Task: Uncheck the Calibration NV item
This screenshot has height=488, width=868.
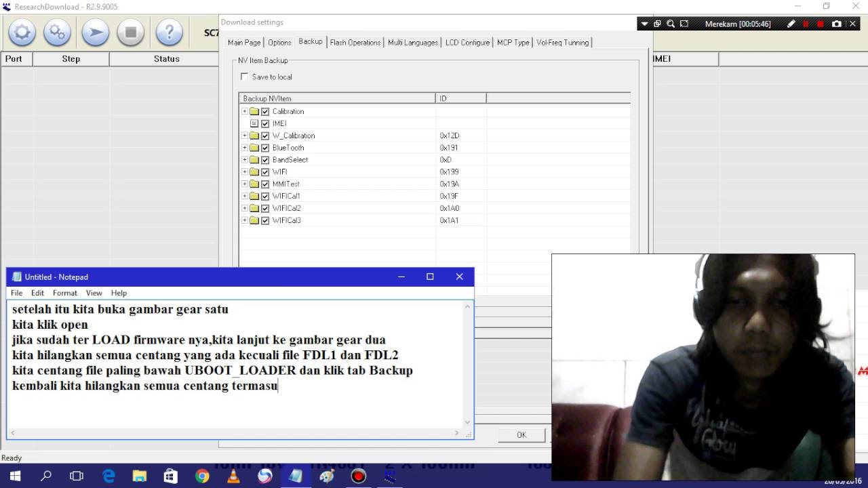Action: click(x=265, y=111)
